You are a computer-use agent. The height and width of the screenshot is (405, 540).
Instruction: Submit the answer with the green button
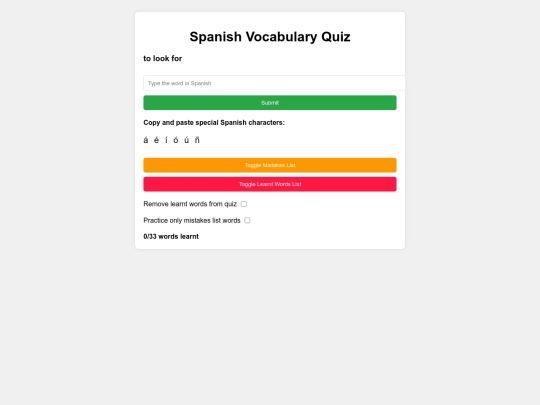270,103
